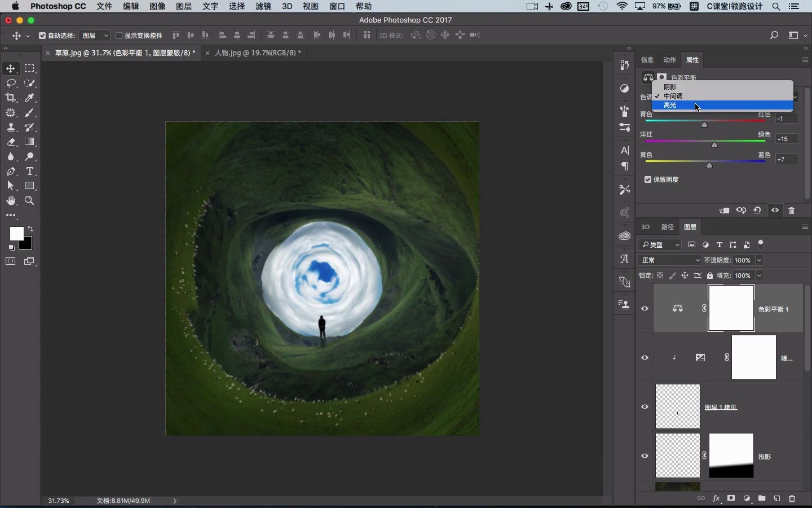The height and width of the screenshot is (508, 812).
Task: Switch to the 人物.jpg document tab
Action: click(x=257, y=53)
